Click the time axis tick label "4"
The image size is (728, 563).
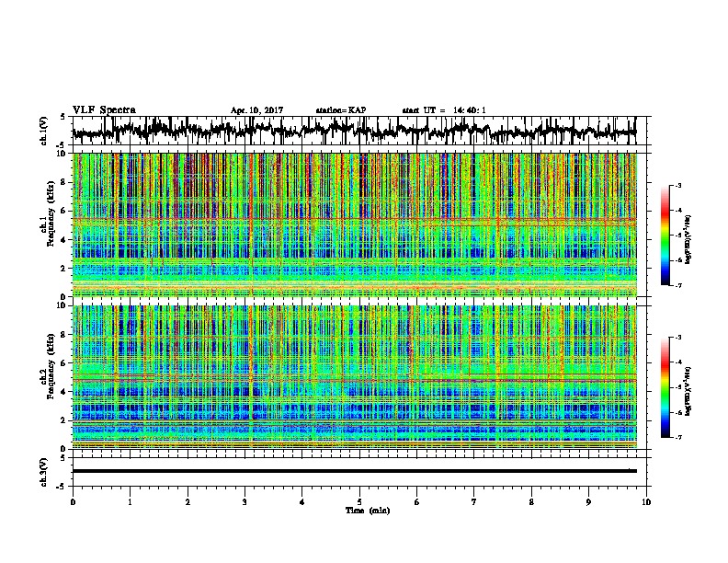click(301, 502)
